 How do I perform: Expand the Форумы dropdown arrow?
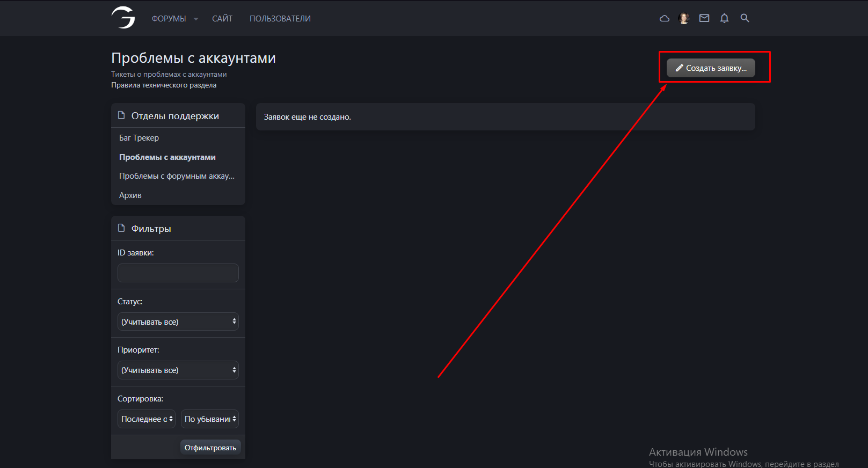[x=196, y=19]
